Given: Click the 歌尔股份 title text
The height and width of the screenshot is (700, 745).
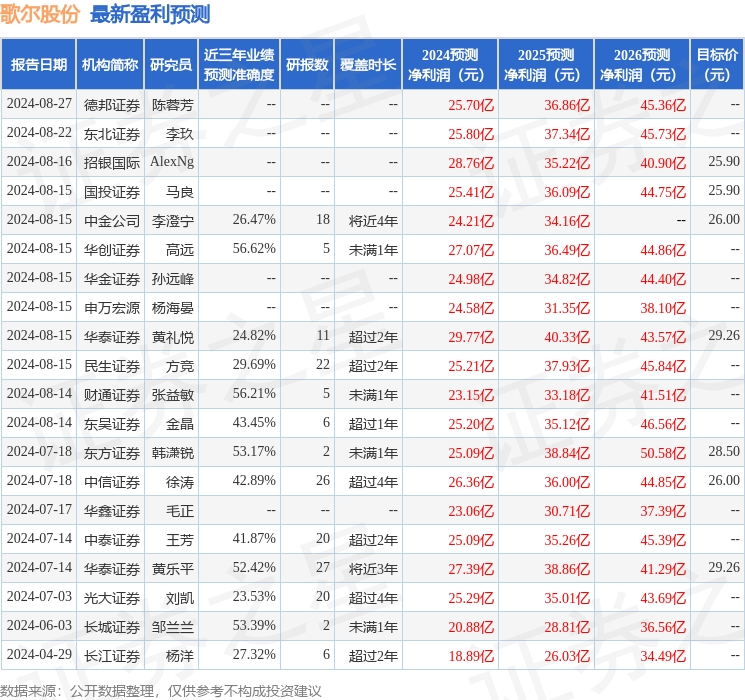Looking at the screenshot, I should pos(40,14).
